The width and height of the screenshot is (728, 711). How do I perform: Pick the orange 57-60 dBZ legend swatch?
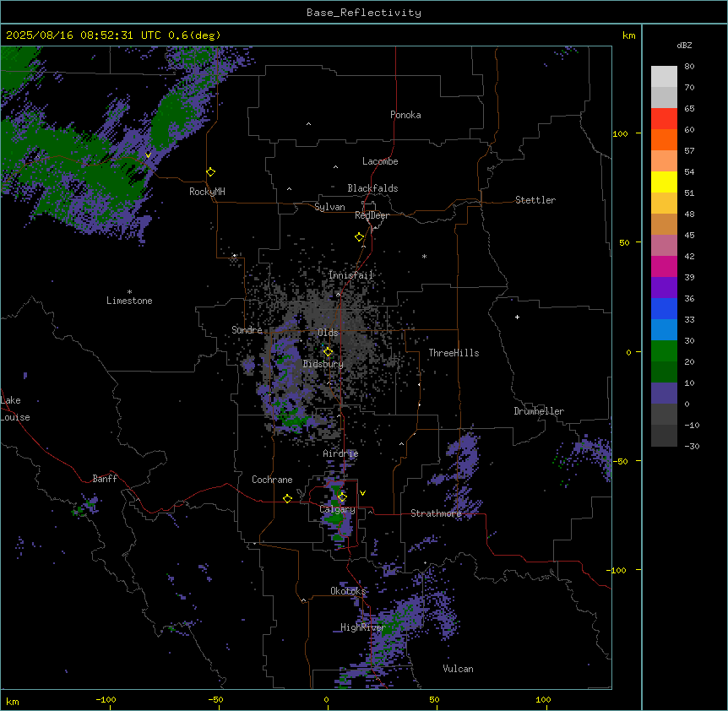pyautogui.click(x=664, y=139)
